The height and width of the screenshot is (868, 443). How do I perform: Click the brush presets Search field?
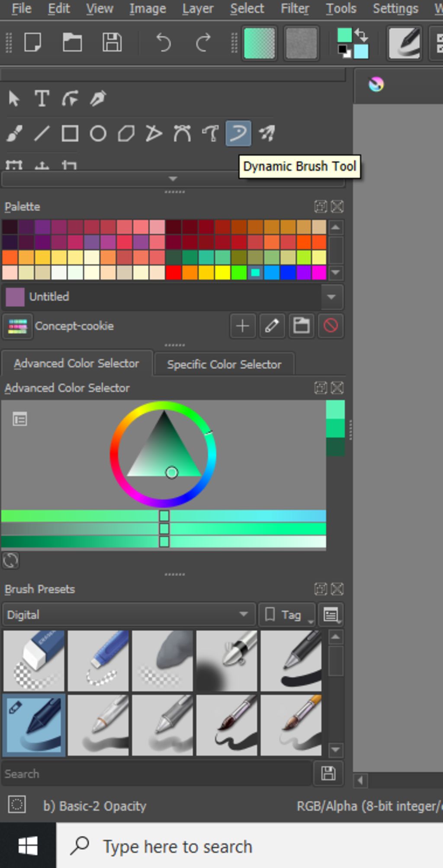(156, 774)
